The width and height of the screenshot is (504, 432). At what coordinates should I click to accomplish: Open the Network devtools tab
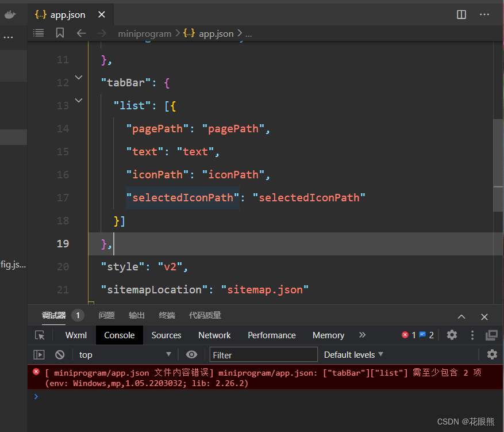click(214, 335)
